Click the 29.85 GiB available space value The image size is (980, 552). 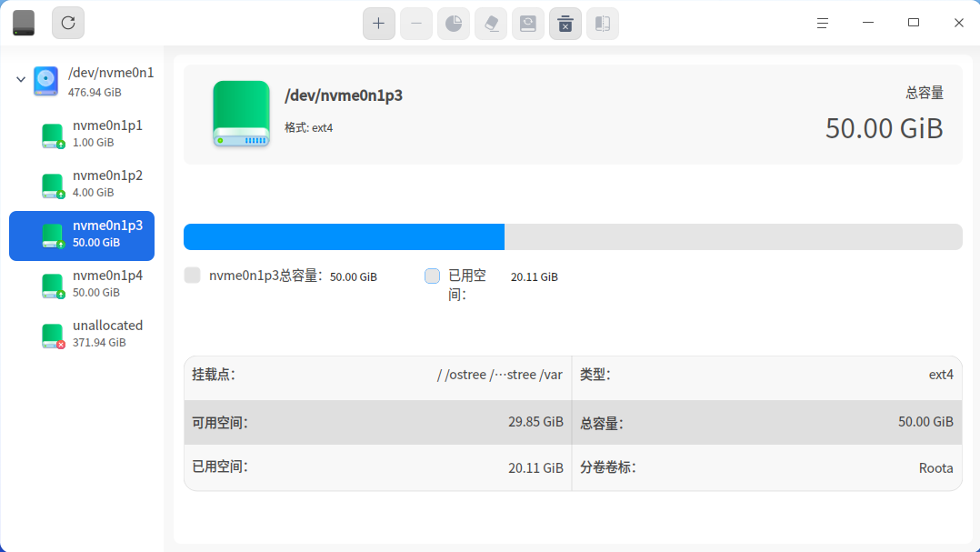535,422
